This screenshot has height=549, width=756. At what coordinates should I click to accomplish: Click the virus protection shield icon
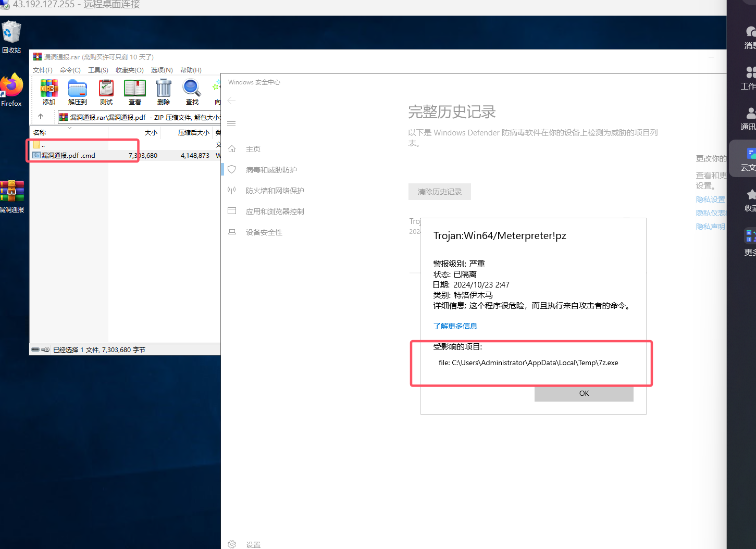[232, 169]
